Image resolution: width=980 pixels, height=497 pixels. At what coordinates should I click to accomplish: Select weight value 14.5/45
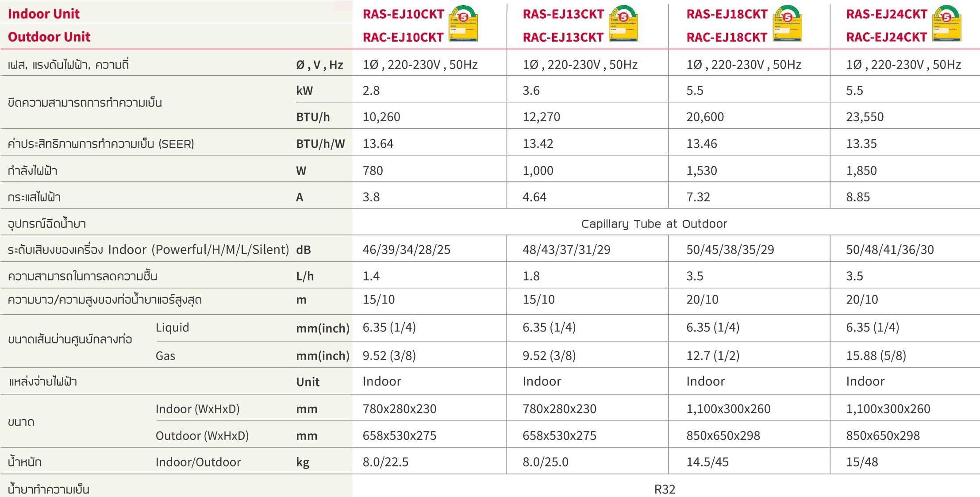tap(707, 462)
